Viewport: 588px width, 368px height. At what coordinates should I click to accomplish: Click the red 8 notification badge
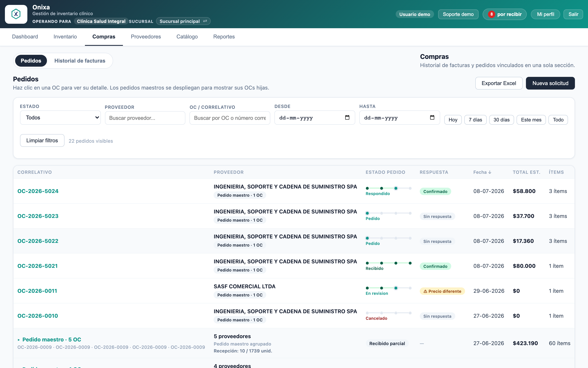click(492, 14)
